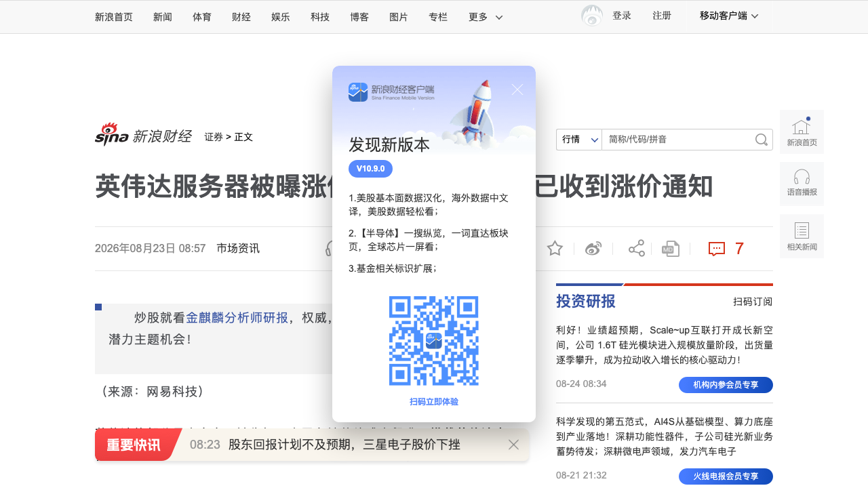Click the 登录 login link
Image resolution: width=868 pixels, height=488 pixels.
pyautogui.click(x=622, y=16)
